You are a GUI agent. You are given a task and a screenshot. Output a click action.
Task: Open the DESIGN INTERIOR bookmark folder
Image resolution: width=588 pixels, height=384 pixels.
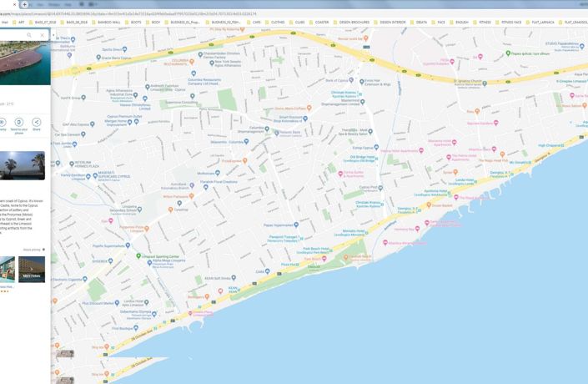tap(390, 23)
